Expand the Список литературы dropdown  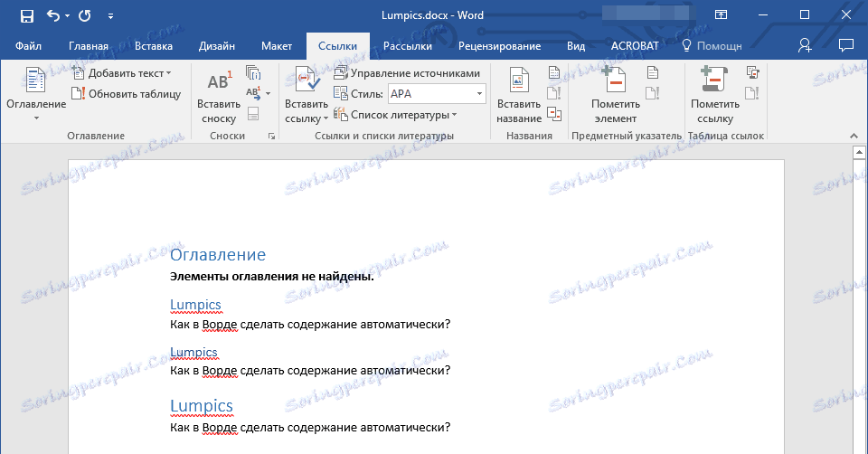click(x=395, y=115)
